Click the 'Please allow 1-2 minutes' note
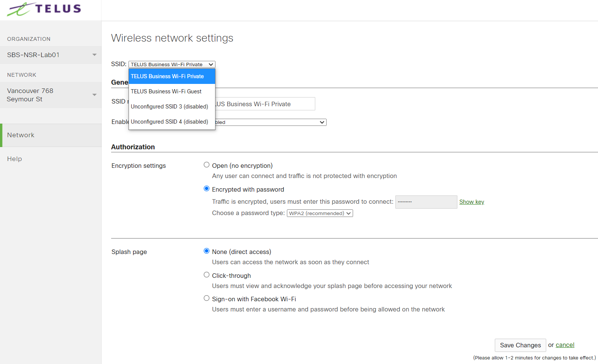This screenshot has width=598, height=364. [534, 358]
